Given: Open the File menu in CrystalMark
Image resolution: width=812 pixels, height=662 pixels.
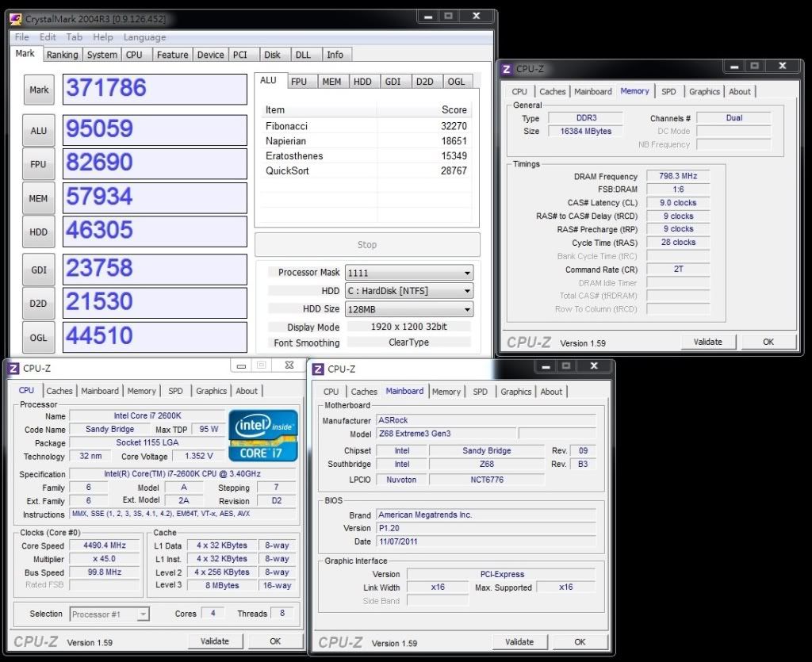Looking at the screenshot, I should [x=21, y=36].
